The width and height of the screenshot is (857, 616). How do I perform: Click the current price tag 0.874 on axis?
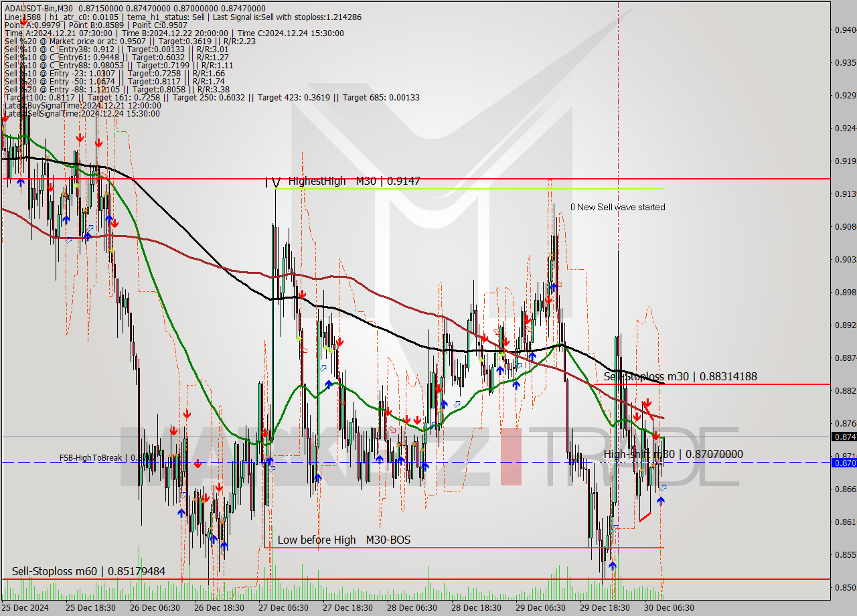(844, 437)
